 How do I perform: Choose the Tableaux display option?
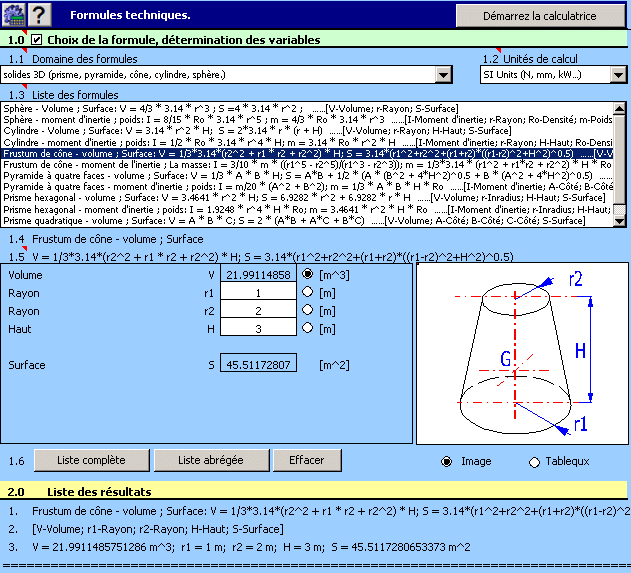coord(534,461)
